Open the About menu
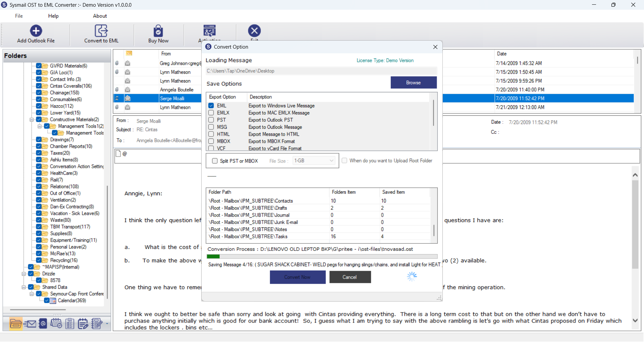This screenshot has height=342, width=644. click(100, 16)
